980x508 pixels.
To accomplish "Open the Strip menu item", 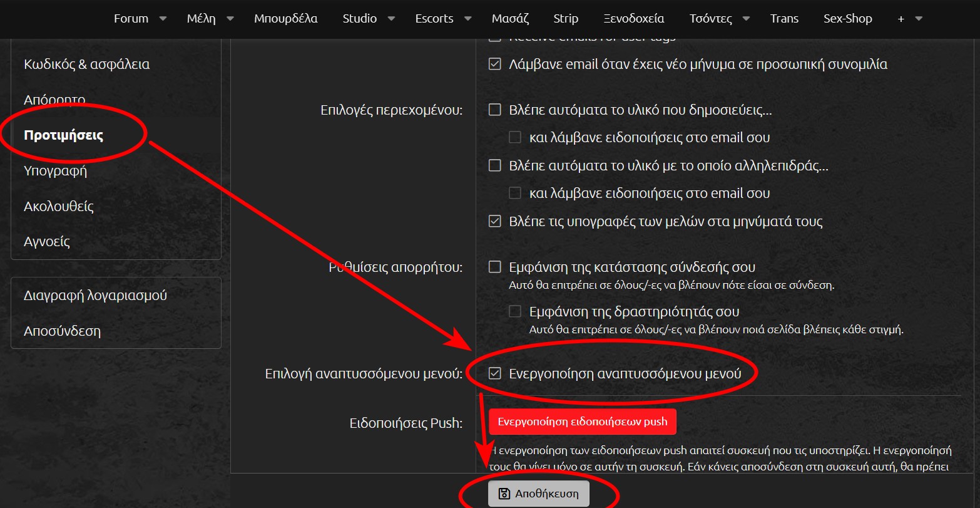I will [566, 19].
